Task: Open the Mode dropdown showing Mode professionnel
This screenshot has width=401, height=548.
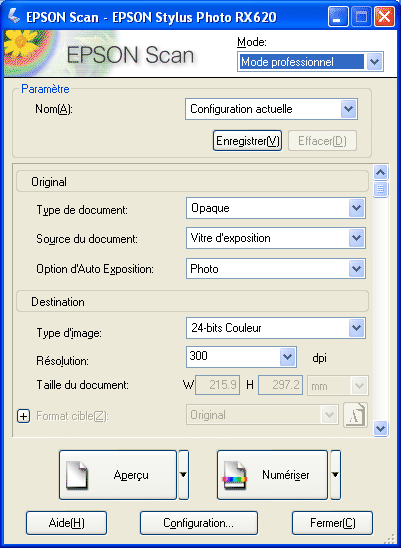Action: 310,62
